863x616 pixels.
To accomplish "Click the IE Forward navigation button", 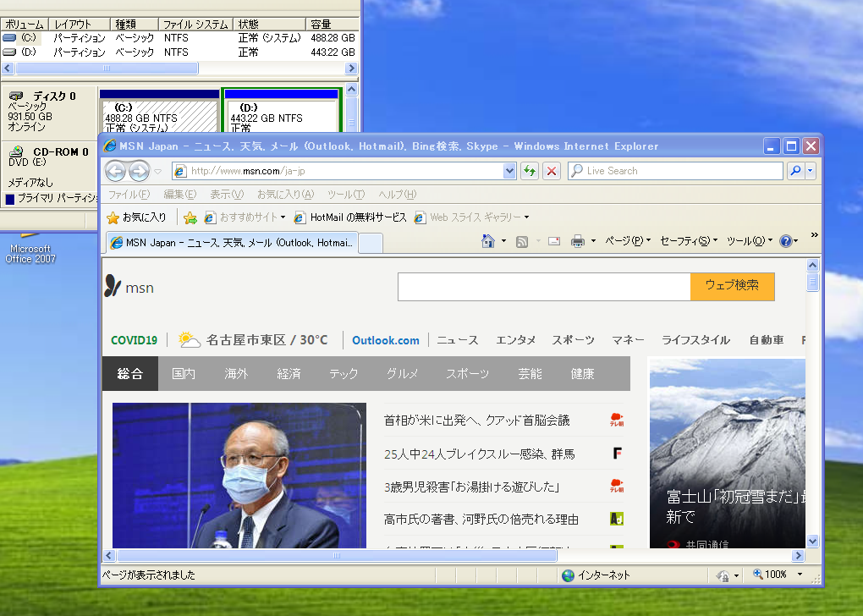I will 140,171.
